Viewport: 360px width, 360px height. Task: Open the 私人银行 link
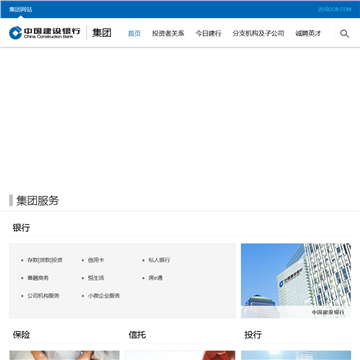coord(159,260)
